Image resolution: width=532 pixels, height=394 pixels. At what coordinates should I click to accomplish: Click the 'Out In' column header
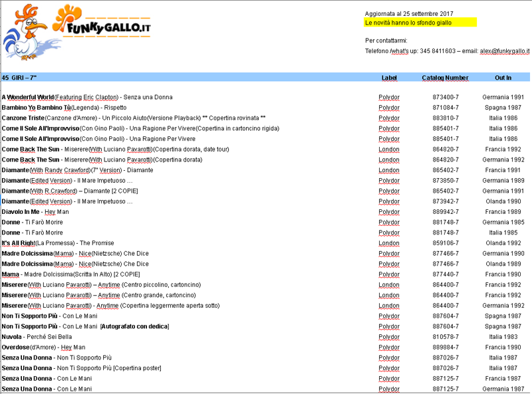(x=503, y=78)
